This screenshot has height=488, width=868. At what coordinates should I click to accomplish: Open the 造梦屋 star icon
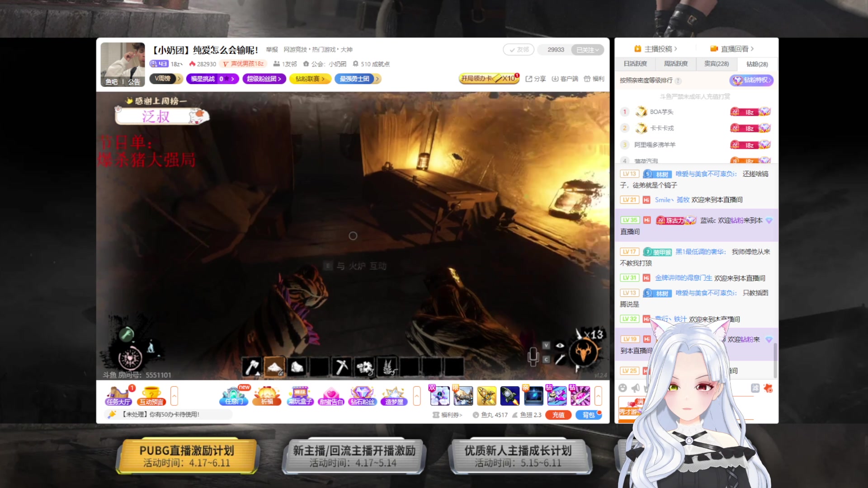[x=394, y=395]
